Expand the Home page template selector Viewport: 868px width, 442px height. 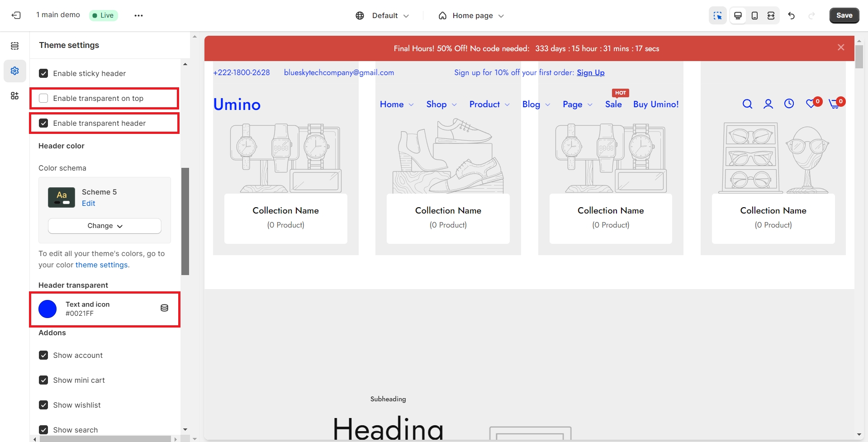471,15
